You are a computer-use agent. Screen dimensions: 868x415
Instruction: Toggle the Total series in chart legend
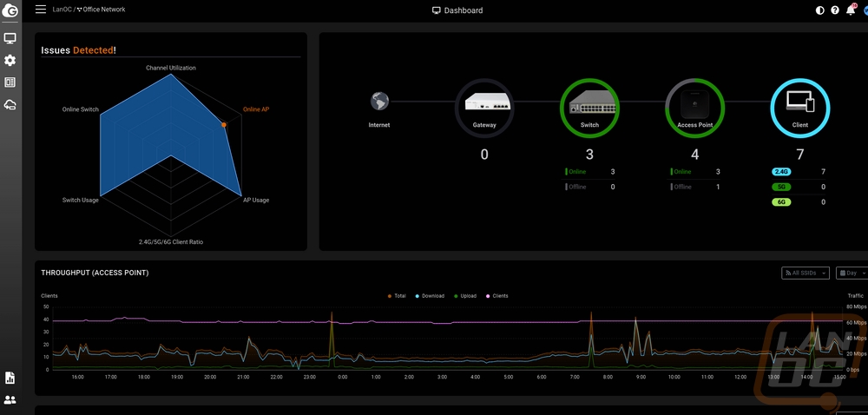click(x=397, y=296)
